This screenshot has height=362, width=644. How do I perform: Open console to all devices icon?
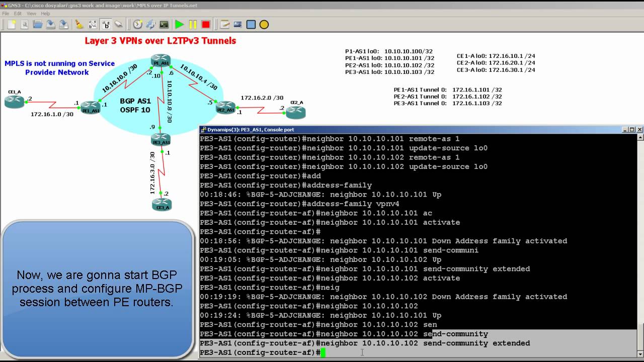(x=164, y=24)
